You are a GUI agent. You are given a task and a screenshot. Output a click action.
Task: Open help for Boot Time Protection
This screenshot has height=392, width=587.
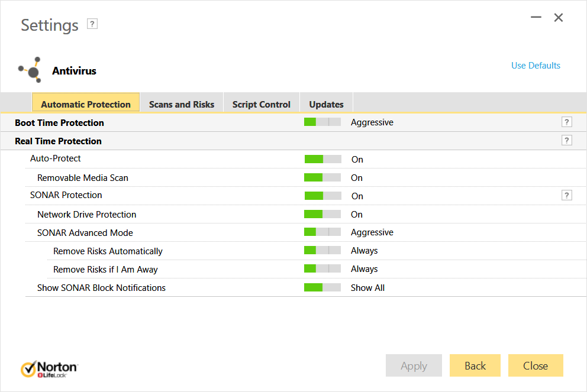click(567, 122)
